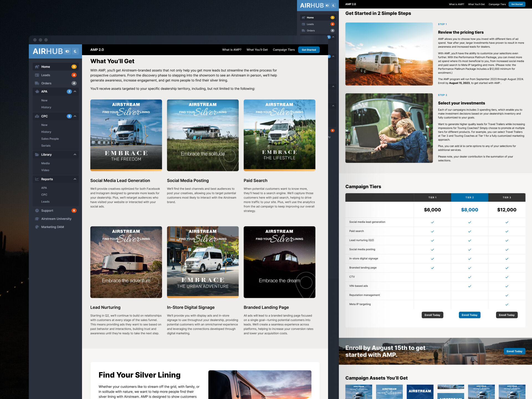Image resolution: width=532 pixels, height=399 pixels.
Task: Go to What You'll Get in front nav
Action: pos(257,50)
